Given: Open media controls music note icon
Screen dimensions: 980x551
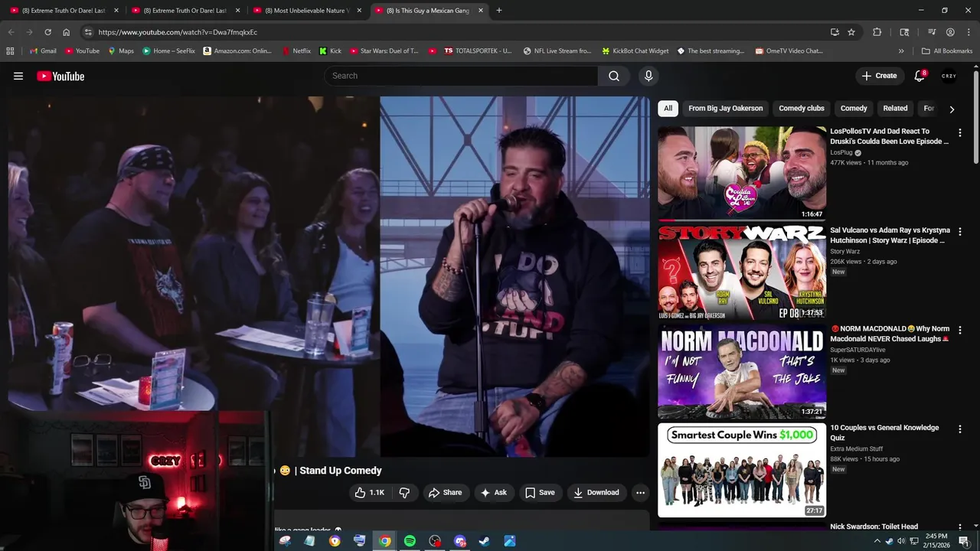Looking at the screenshot, I should (x=932, y=32).
